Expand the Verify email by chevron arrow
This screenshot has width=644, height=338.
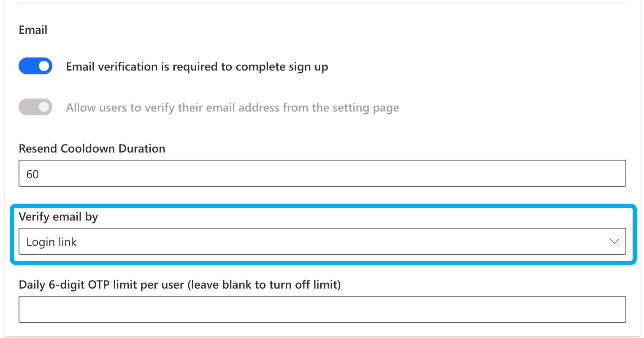click(x=614, y=241)
